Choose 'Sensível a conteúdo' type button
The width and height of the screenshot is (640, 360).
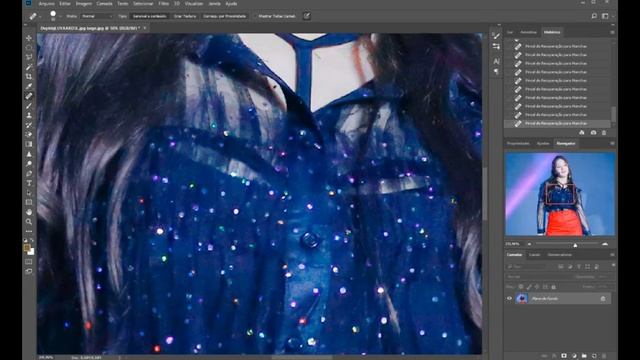(x=150, y=16)
